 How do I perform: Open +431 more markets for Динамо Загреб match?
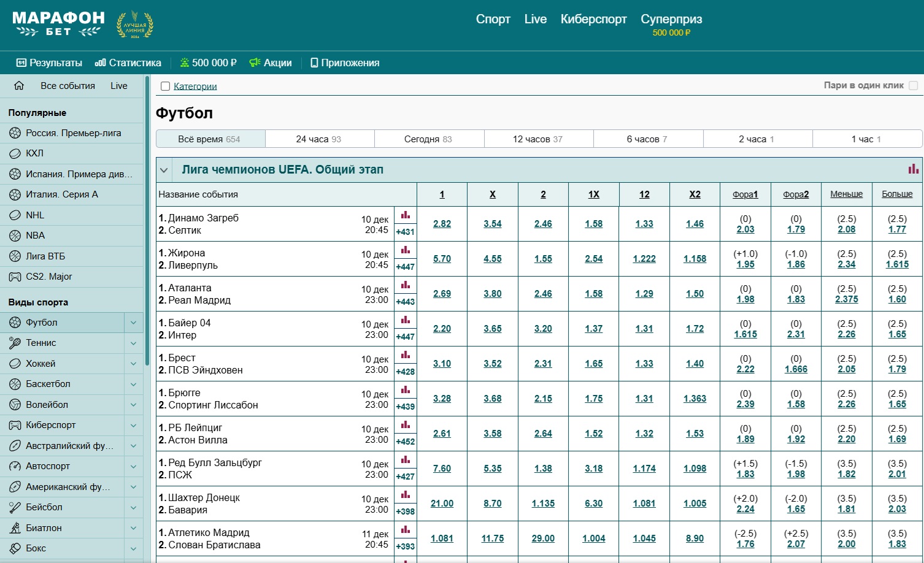click(x=406, y=232)
